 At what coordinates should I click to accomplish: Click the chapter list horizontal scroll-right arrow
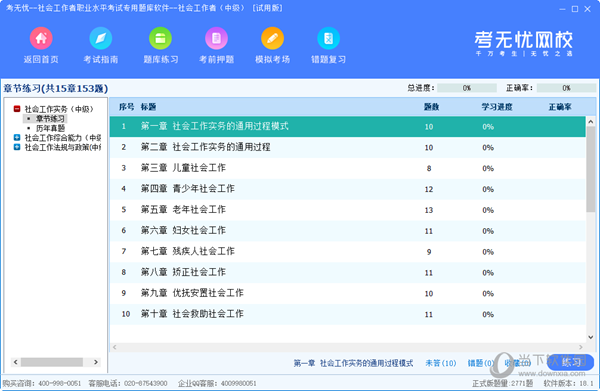[581, 347]
